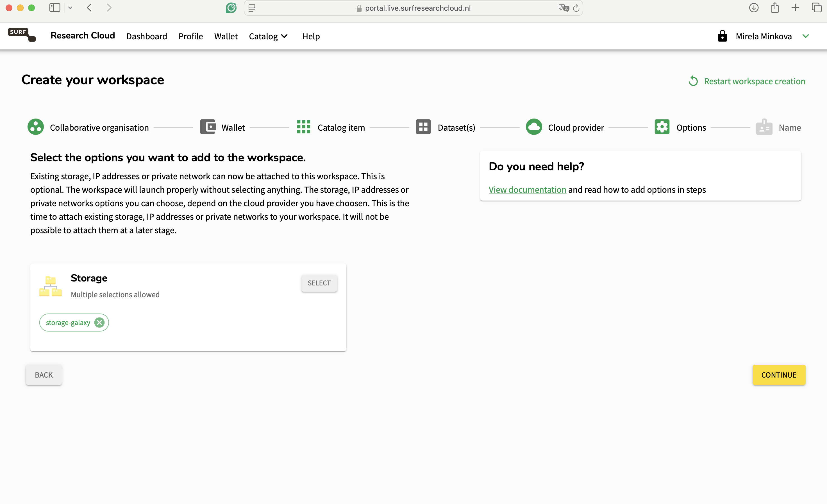Image resolution: width=827 pixels, height=504 pixels.
Task: Show the tab overview icon
Action: (817, 8)
